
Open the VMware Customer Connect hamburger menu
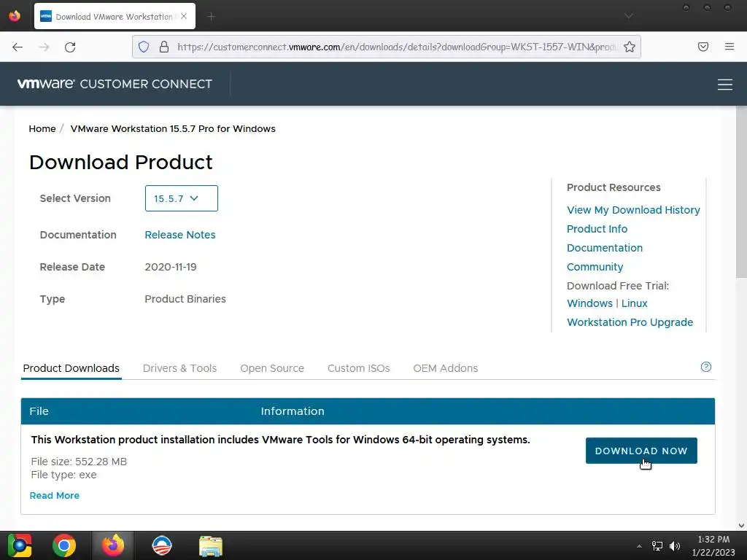(x=724, y=85)
